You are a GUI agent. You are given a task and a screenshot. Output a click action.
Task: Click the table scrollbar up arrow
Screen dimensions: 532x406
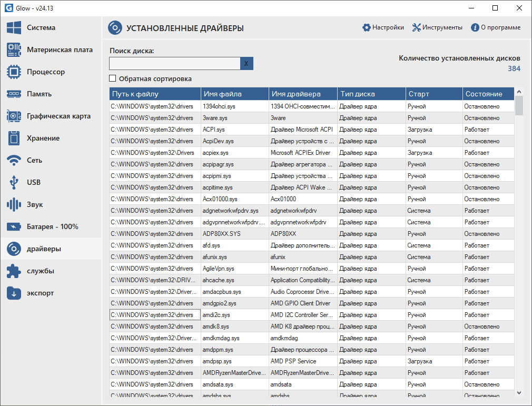tap(519, 92)
